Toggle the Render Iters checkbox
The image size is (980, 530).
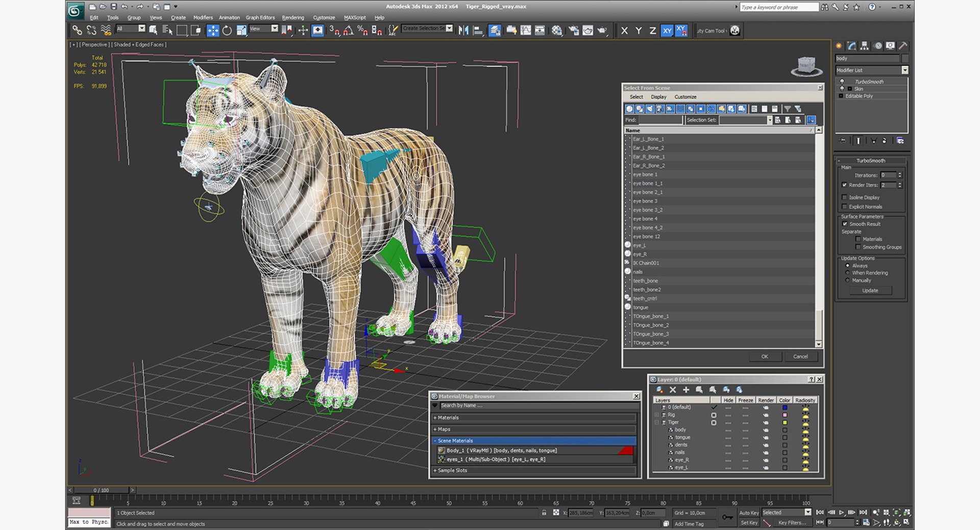[x=844, y=185]
